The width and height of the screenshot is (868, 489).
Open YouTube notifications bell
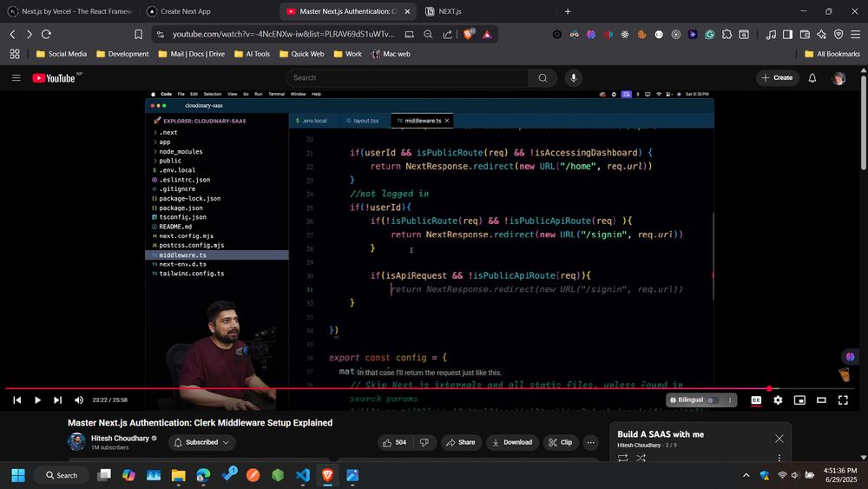(812, 78)
